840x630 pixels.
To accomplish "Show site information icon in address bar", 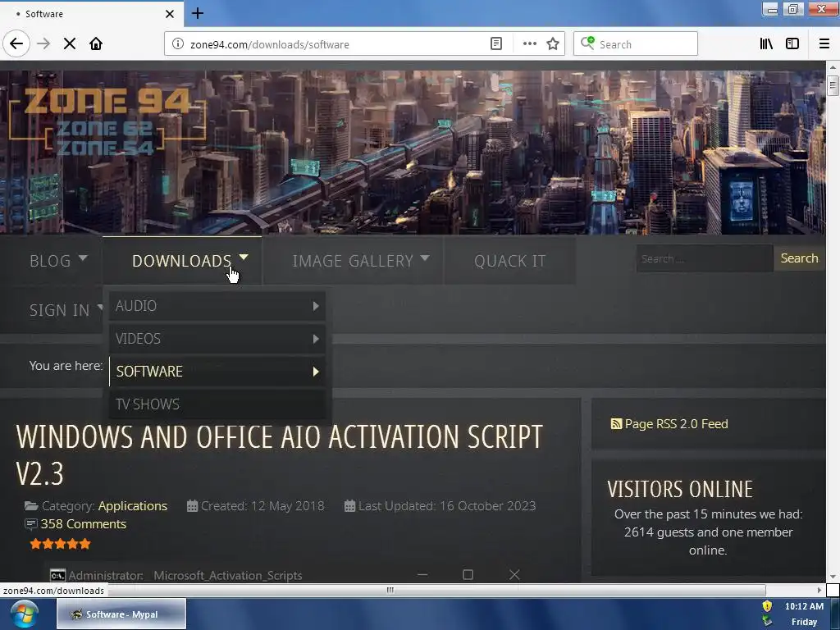I will point(178,44).
